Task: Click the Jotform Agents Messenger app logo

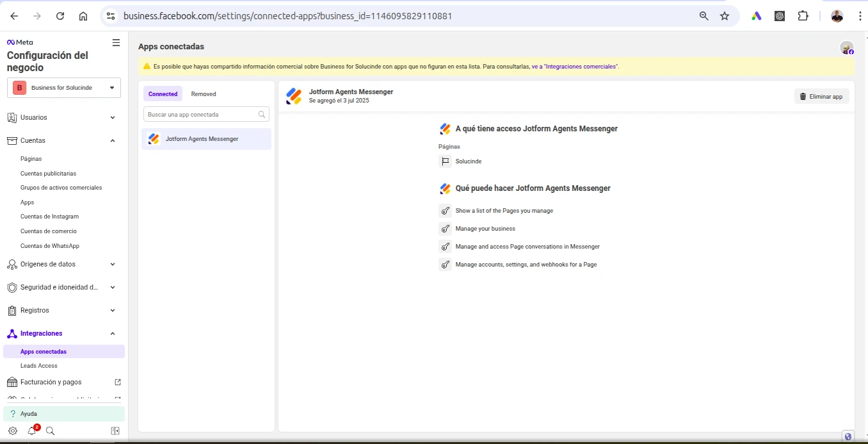Action: point(294,95)
